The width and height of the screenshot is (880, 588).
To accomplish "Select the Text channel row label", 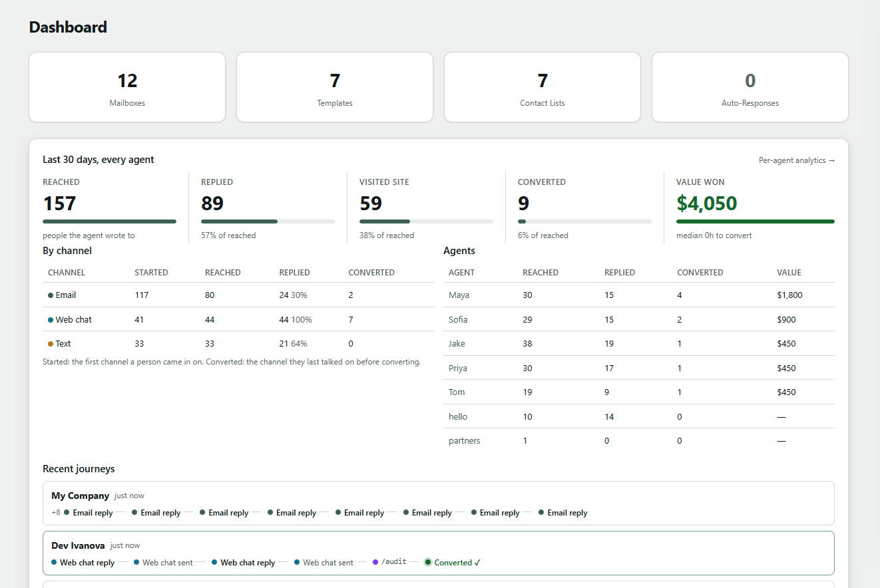I will [x=63, y=344].
